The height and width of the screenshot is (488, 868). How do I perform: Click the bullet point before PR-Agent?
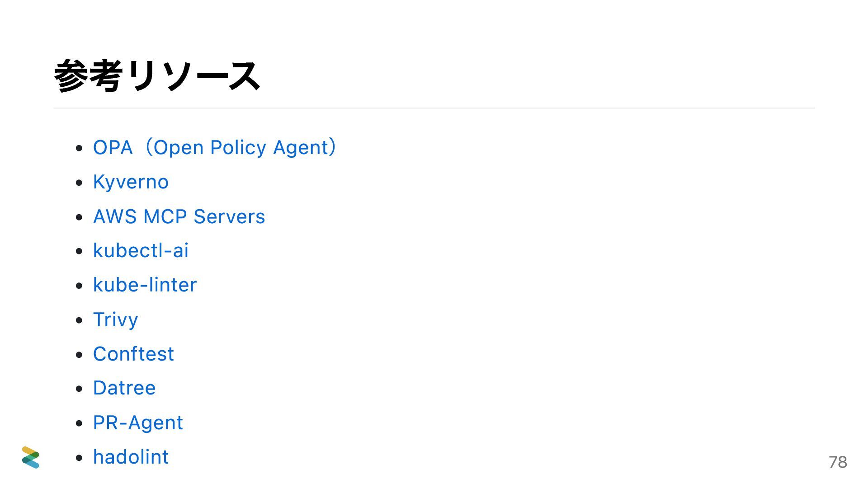pos(80,423)
